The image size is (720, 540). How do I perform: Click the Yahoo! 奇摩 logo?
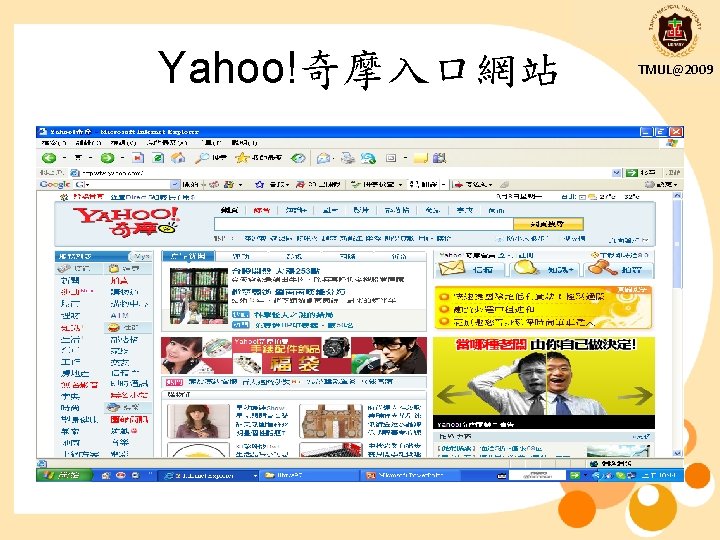(125, 222)
